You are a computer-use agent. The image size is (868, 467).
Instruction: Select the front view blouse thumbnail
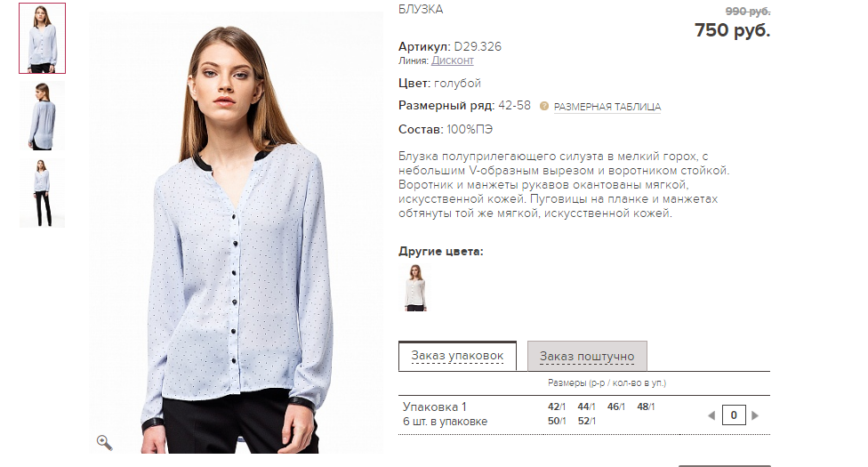[x=42, y=38]
